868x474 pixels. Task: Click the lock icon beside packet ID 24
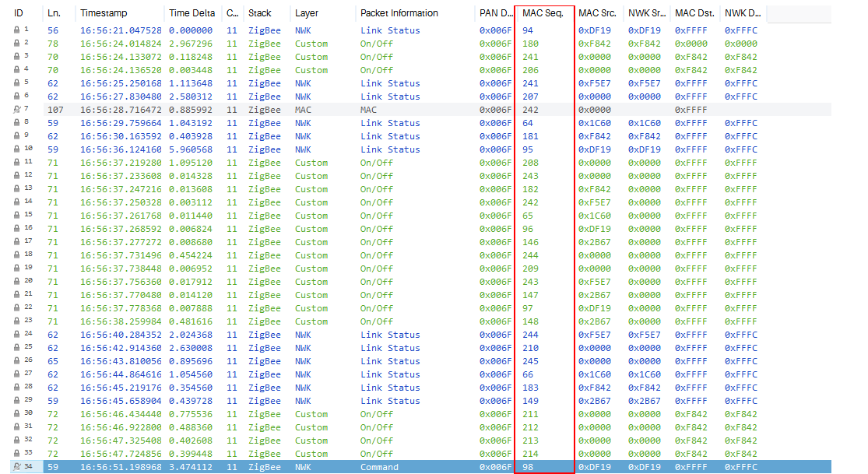(x=16, y=335)
